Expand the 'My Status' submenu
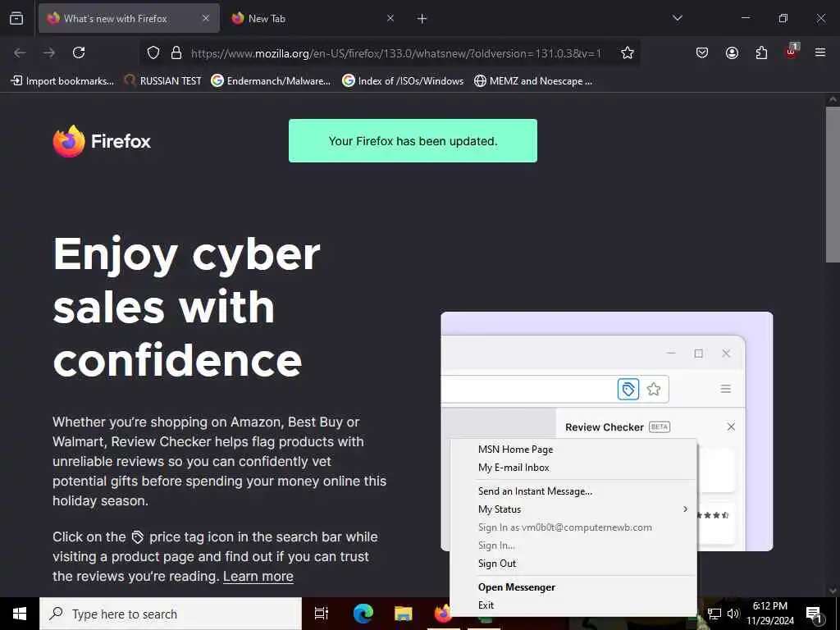Screen dimensions: 840x630 click(573, 509)
